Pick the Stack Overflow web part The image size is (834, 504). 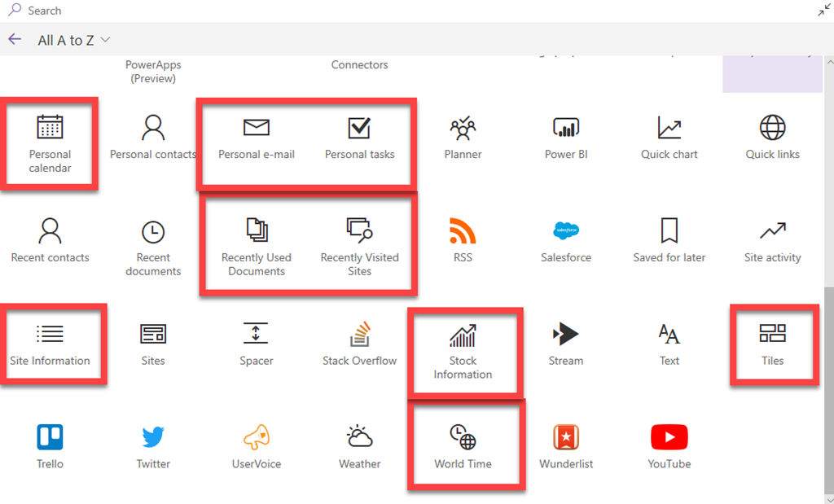(359, 344)
